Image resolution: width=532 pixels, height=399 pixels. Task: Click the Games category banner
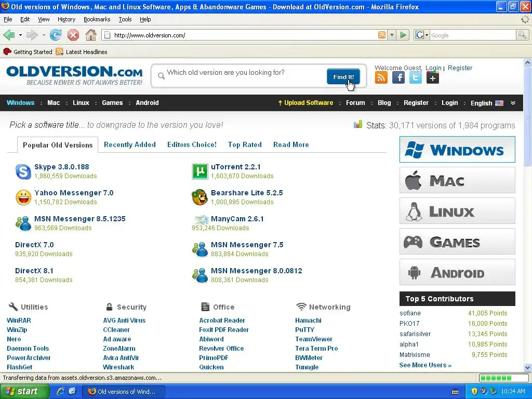click(x=457, y=242)
